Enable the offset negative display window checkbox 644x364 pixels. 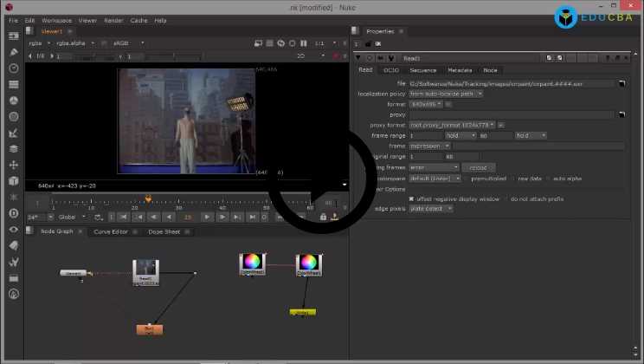click(411, 198)
